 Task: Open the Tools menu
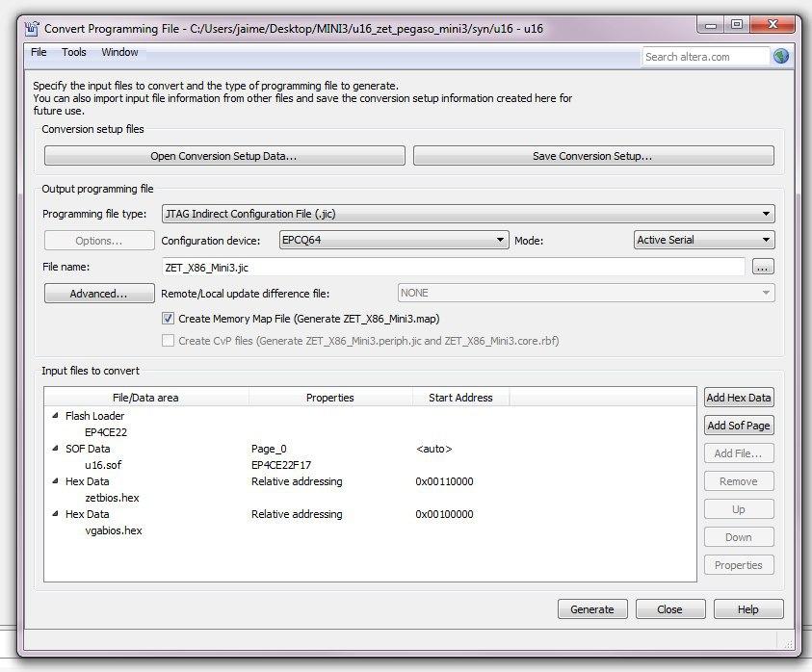pyautogui.click(x=74, y=53)
